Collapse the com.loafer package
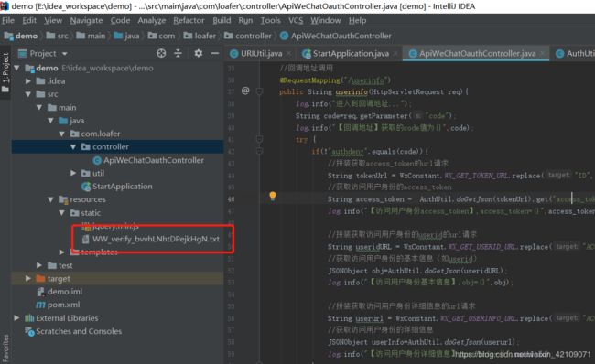595x364 pixels. click(62, 134)
